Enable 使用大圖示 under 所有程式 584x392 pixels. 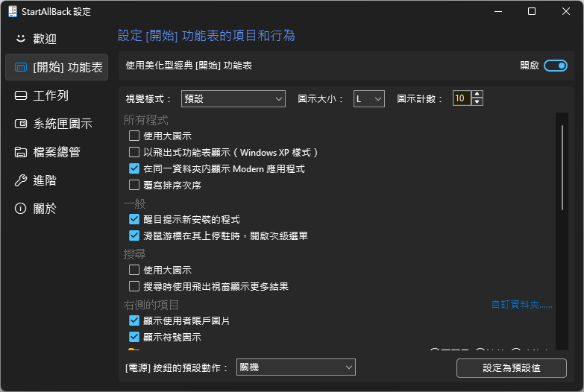(134, 136)
